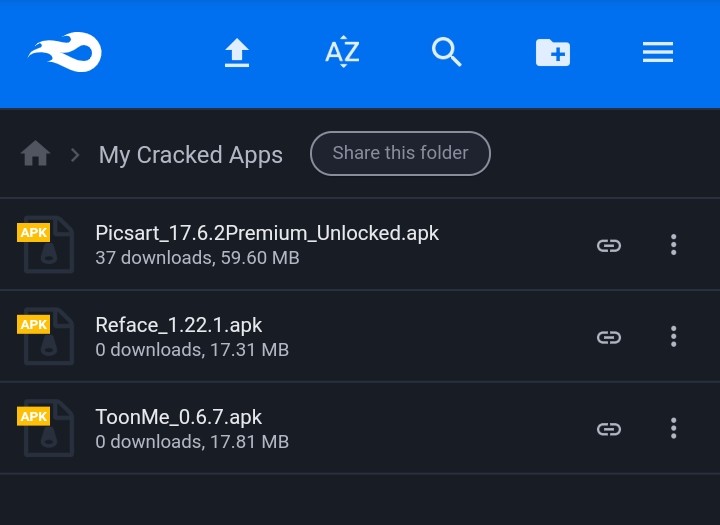Open search with the magnifier icon
This screenshot has height=525, width=720.
(447, 52)
